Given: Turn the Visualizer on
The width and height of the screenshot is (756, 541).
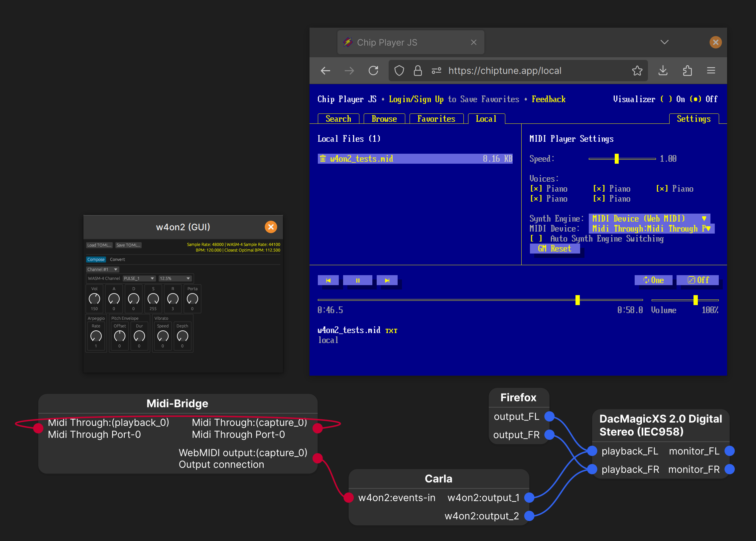Looking at the screenshot, I should (x=666, y=99).
